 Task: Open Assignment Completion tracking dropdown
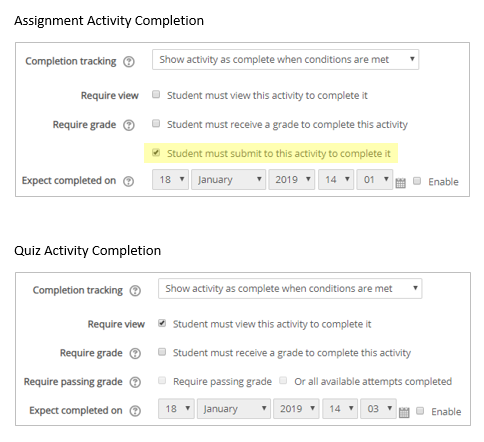click(x=285, y=60)
